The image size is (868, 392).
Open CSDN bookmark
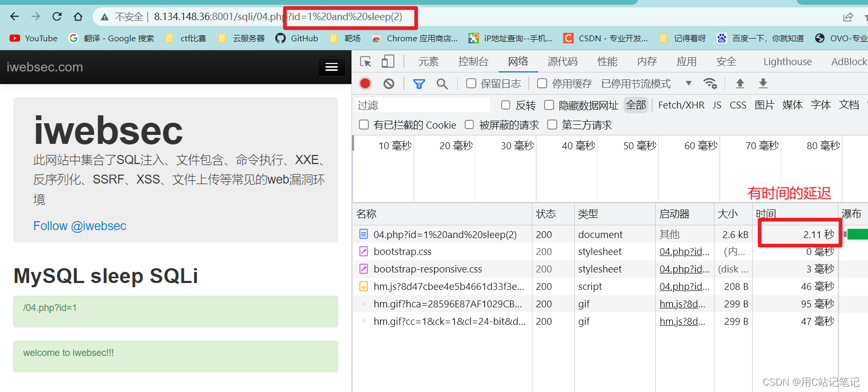(x=605, y=38)
